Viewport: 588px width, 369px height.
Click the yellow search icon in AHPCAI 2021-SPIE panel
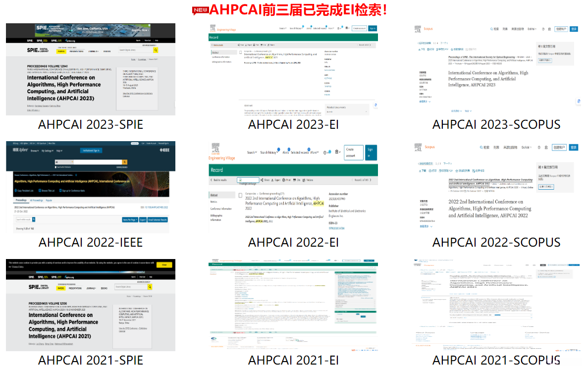coord(150,287)
